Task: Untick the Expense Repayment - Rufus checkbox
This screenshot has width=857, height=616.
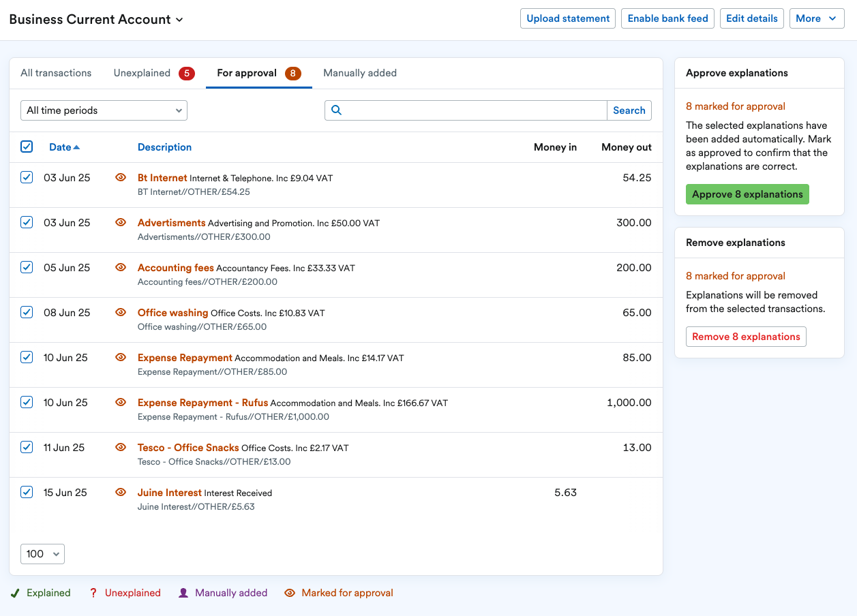Action: [x=26, y=402]
